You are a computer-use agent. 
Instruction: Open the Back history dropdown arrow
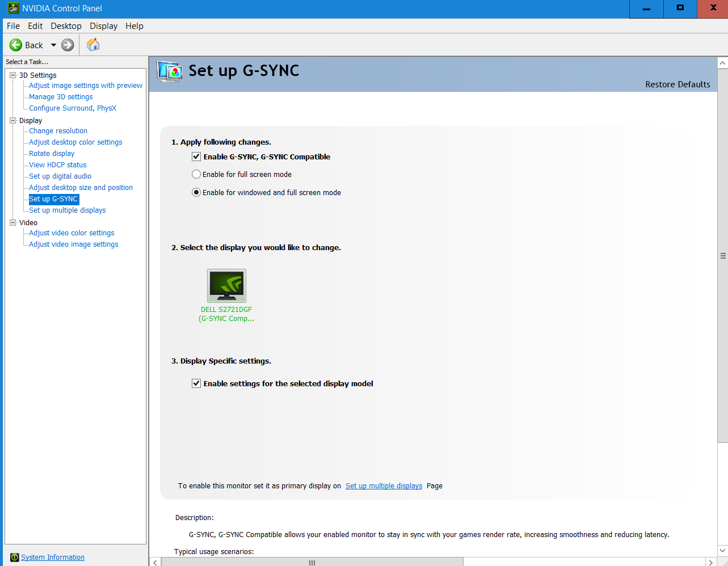tap(53, 45)
